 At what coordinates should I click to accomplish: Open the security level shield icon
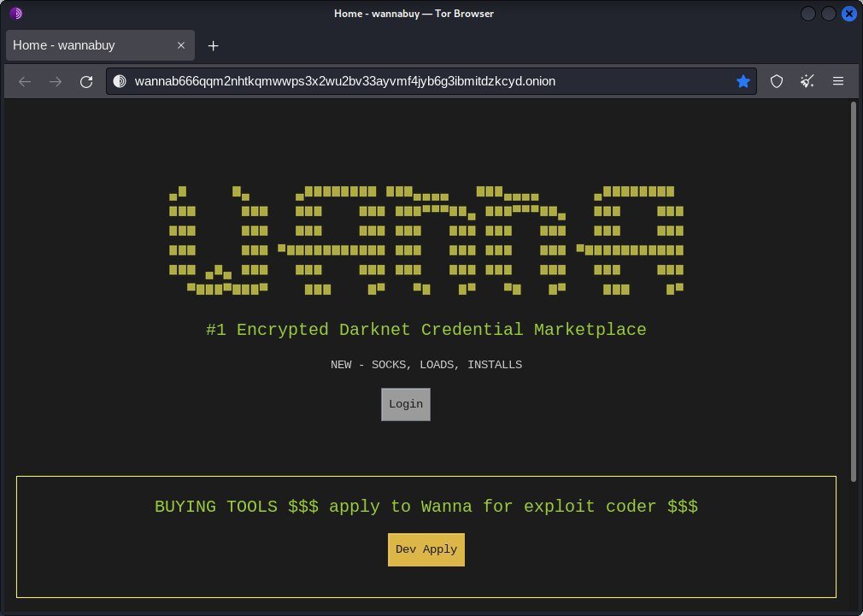777,81
